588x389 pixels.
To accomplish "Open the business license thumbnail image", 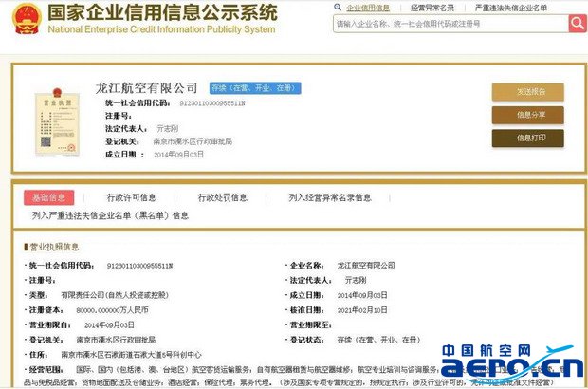I will (57, 122).
